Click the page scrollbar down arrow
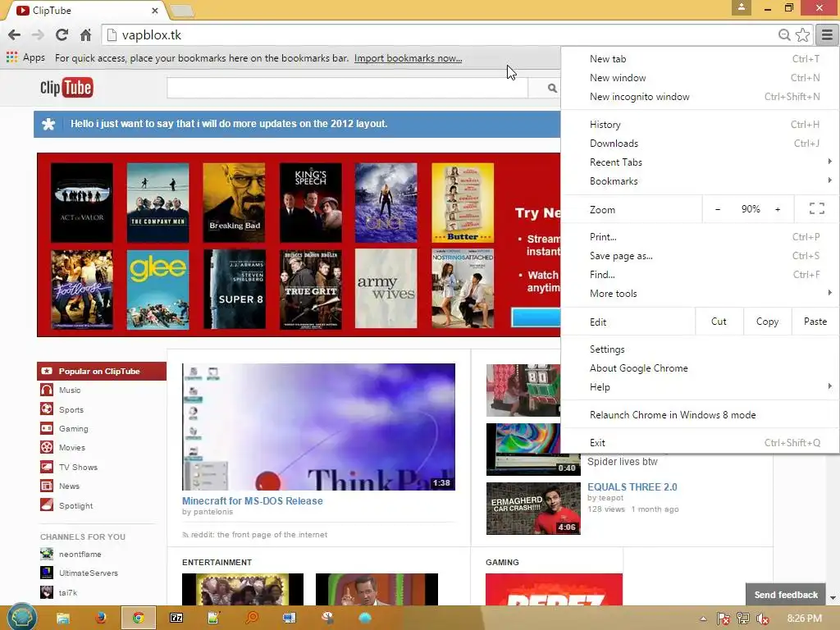The width and height of the screenshot is (840, 630). pos(833,598)
